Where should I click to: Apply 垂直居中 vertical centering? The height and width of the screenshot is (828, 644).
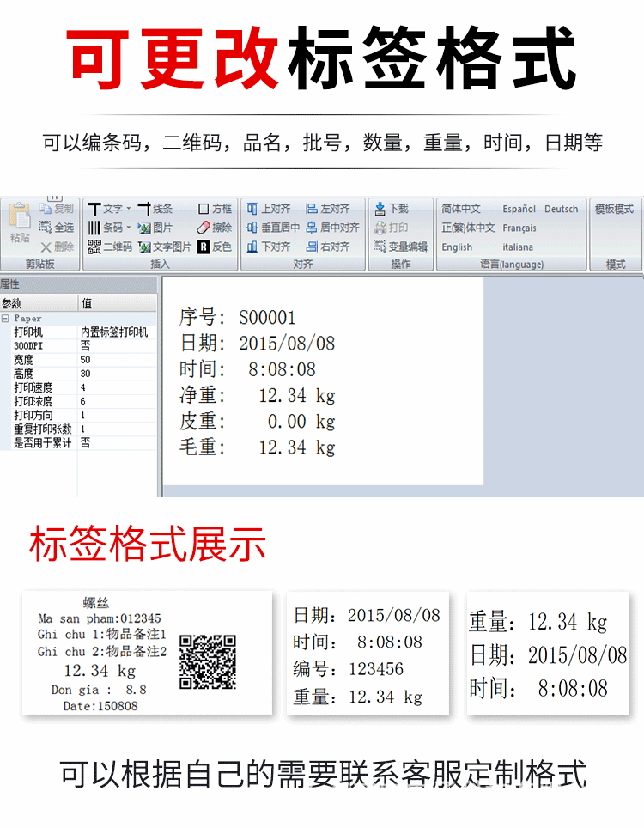(273, 228)
